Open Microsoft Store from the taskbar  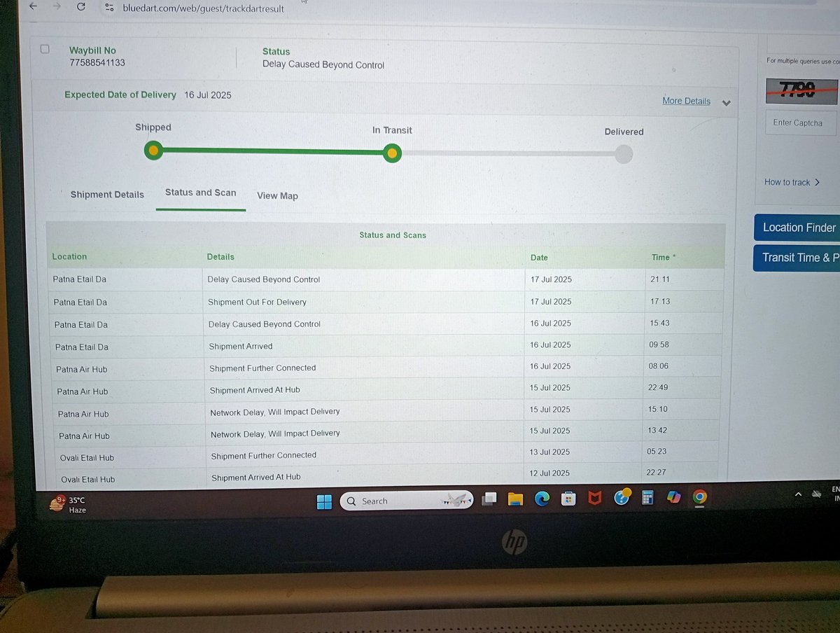coord(568,499)
